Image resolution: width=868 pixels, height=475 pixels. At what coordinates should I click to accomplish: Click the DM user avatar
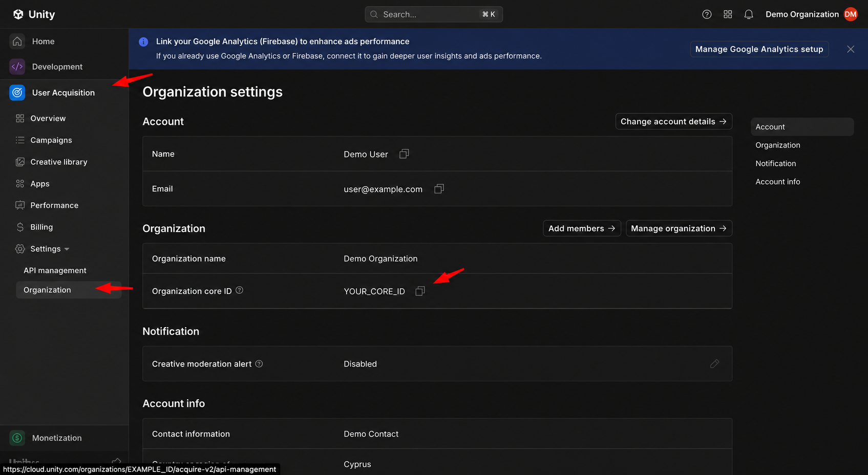pyautogui.click(x=851, y=14)
